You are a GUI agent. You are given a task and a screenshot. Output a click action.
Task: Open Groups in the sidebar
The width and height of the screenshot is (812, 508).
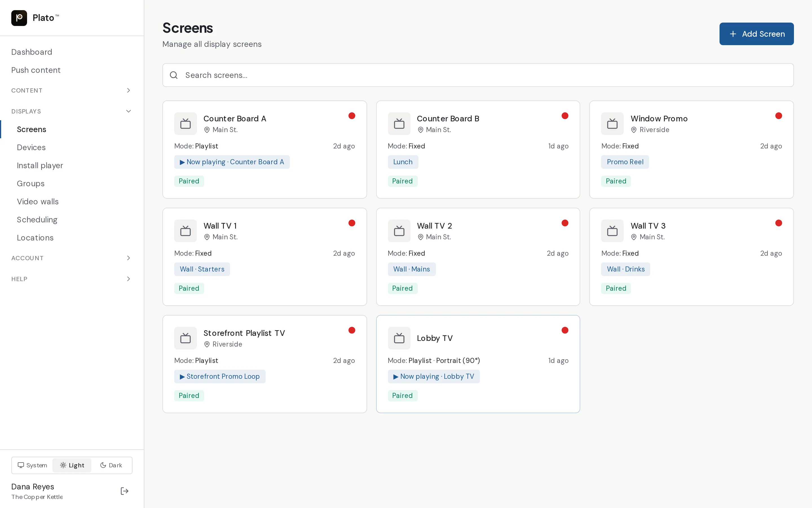(x=30, y=183)
